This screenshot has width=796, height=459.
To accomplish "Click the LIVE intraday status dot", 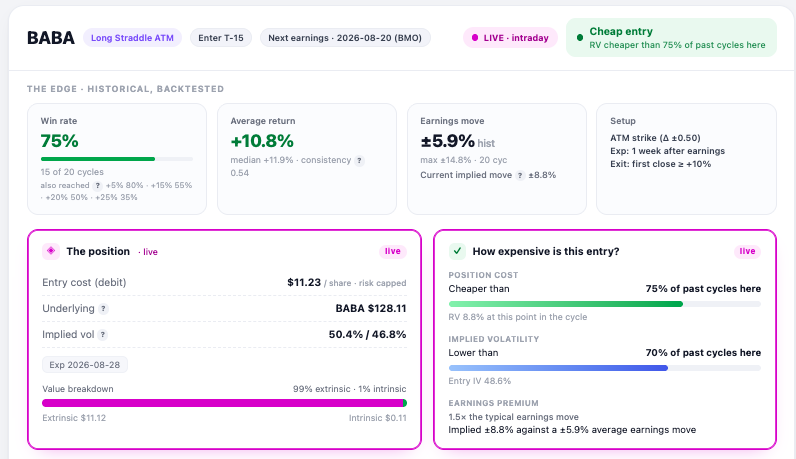I will pyautogui.click(x=475, y=38).
